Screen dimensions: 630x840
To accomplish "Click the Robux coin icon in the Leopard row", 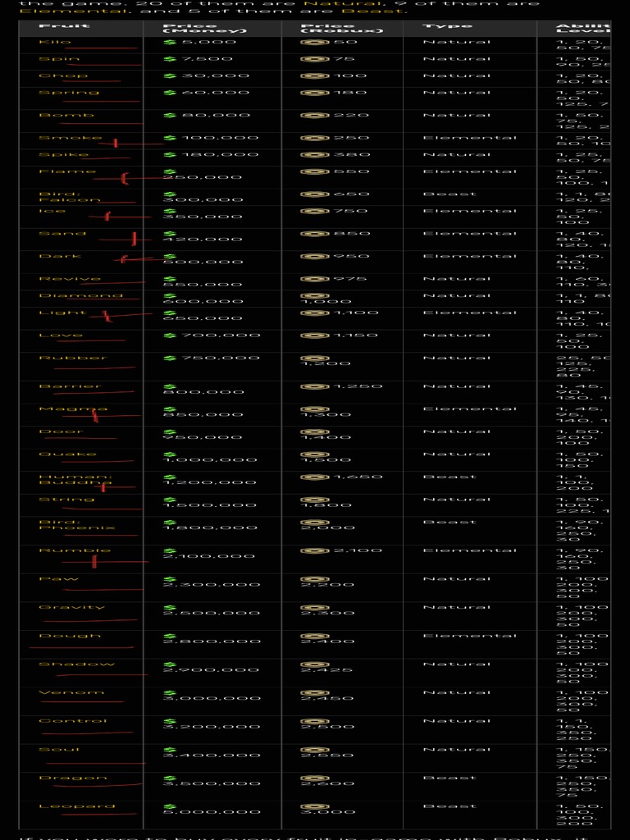I will (x=314, y=806).
